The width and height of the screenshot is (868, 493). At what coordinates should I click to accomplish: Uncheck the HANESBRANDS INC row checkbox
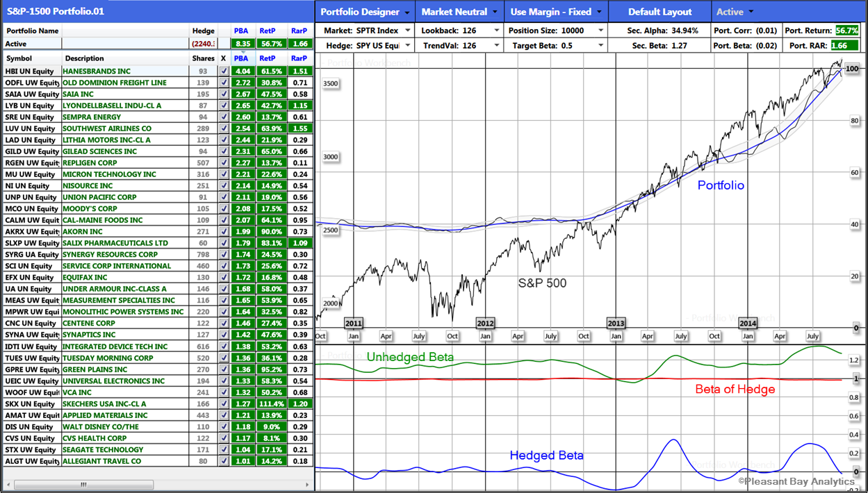pos(224,71)
